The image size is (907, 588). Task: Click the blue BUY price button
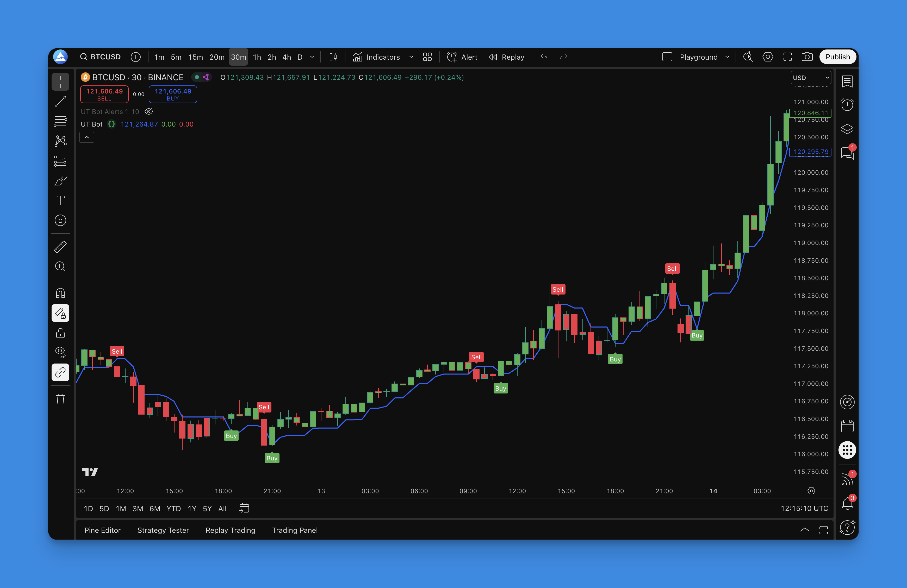(x=173, y=94)
